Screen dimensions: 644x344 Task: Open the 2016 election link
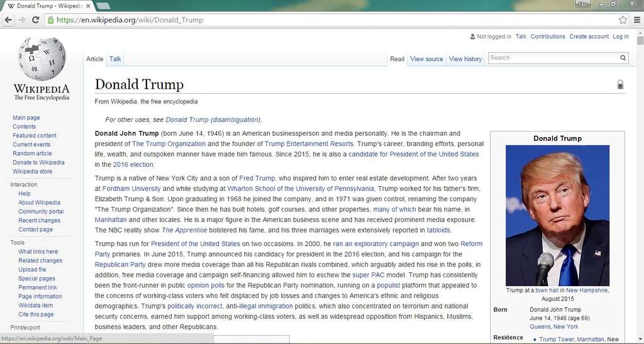pos(133,165)
